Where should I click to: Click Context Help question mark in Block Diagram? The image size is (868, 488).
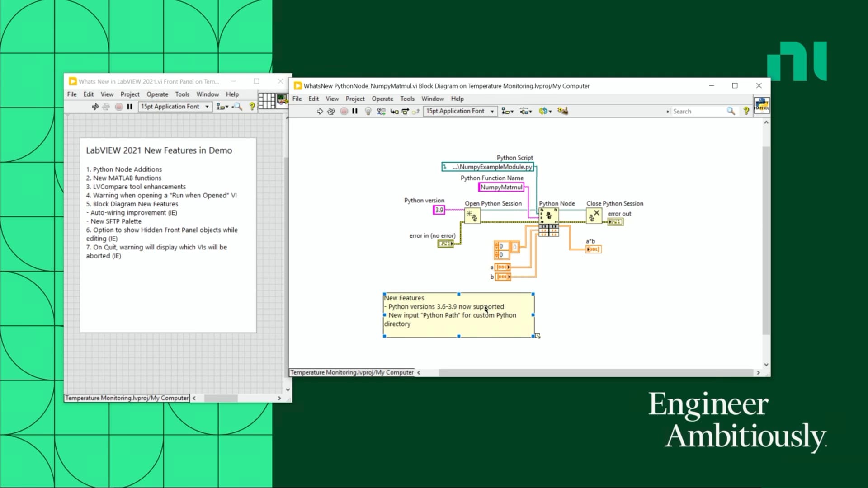(746, 111)
